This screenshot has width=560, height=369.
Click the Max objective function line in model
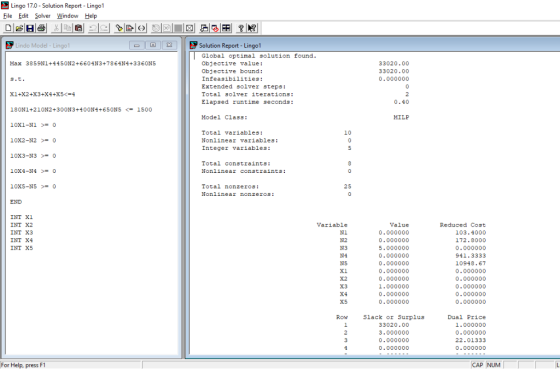(83, 64)
